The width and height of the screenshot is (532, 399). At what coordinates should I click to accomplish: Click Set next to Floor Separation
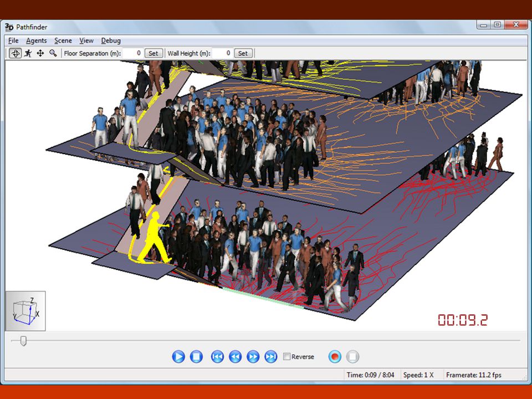click(154, 53)
